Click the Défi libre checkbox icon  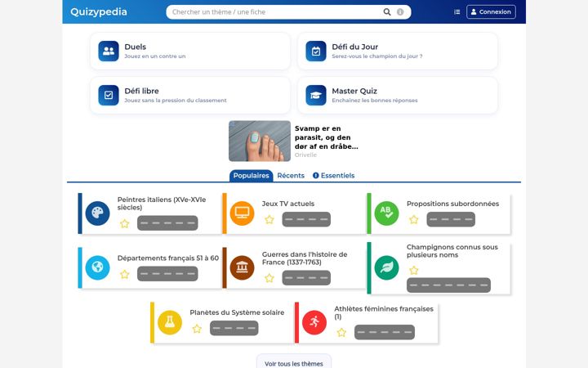pos(109,95)
